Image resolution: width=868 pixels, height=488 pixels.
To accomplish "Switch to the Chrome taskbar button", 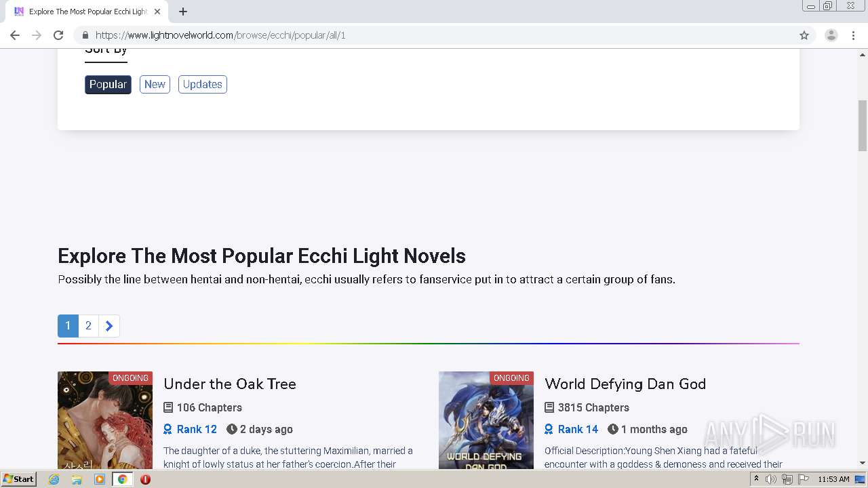I will click(x=123, y=479).
